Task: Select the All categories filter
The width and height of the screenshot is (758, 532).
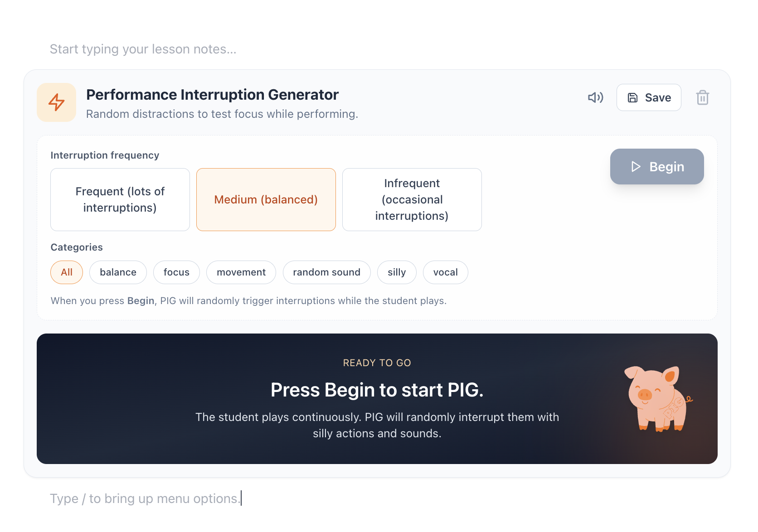Action: pos(67,272)
